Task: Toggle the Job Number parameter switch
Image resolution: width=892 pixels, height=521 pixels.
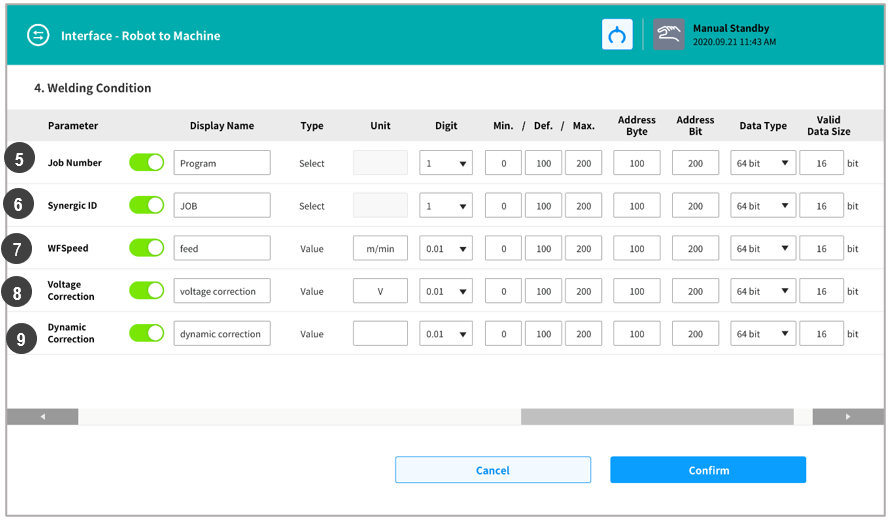Action: [146, 163]
